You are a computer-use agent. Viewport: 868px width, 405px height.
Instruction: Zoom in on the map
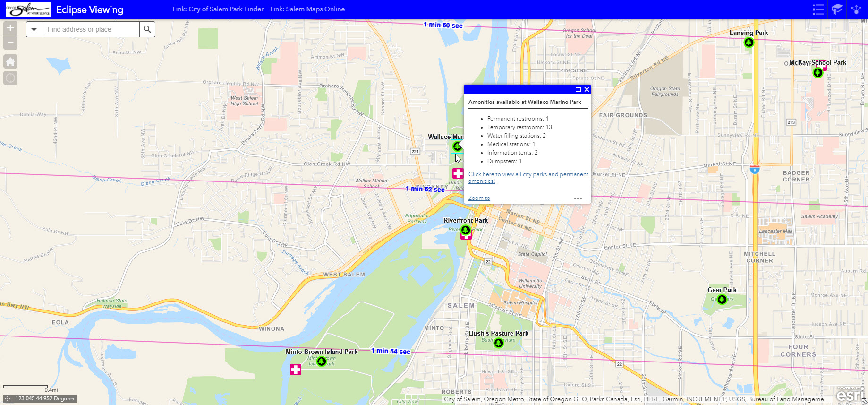point(10,28)
